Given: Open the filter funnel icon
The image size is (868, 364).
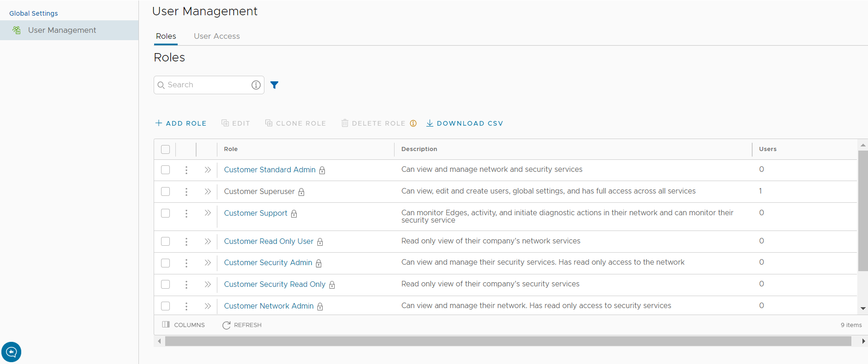Looking at the screenshot, I should [x=274, y=85].
